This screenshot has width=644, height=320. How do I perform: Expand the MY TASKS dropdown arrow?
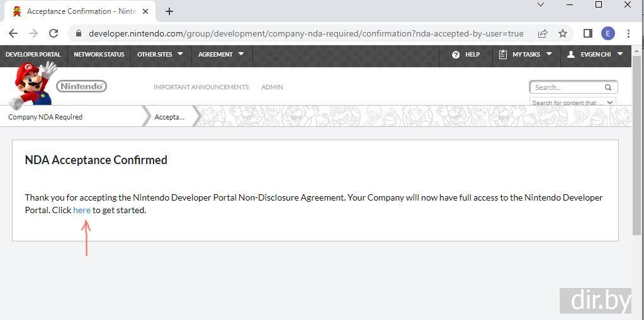click(549, 54)
